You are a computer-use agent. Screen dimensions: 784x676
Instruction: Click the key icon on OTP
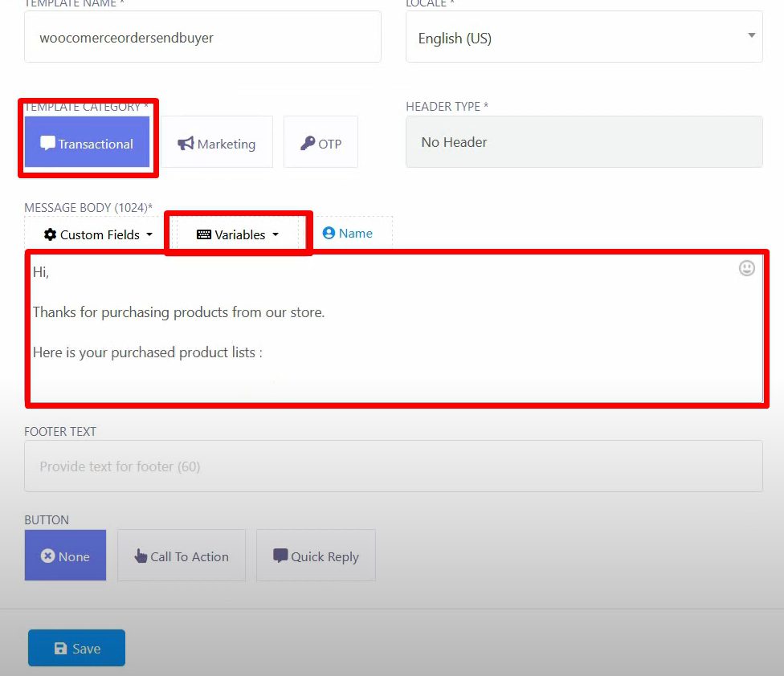pyautogui.click(x=308, y=144)
